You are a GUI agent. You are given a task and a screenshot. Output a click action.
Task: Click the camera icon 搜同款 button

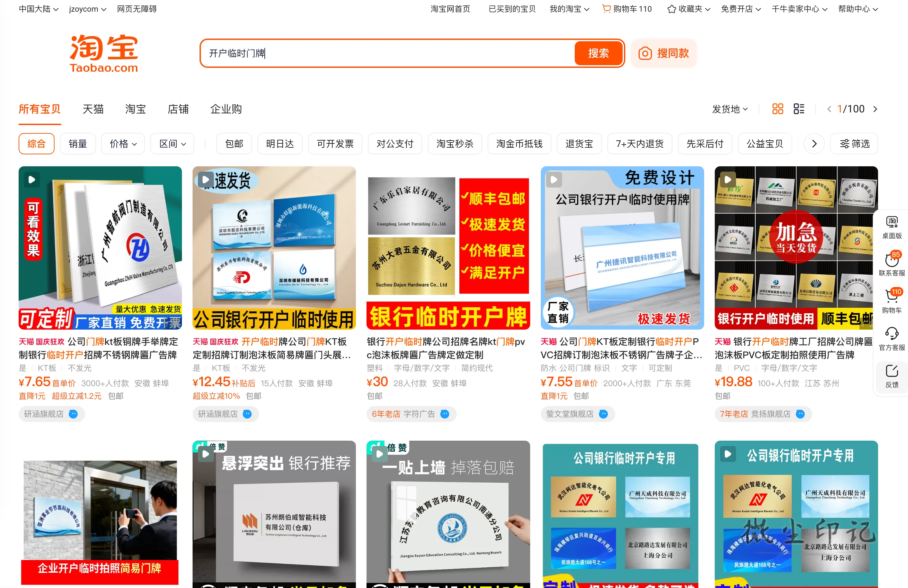click(x=664, y=53)
